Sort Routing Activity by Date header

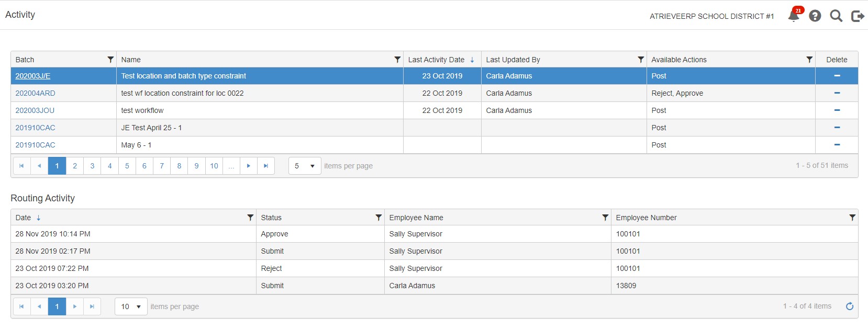24,218
